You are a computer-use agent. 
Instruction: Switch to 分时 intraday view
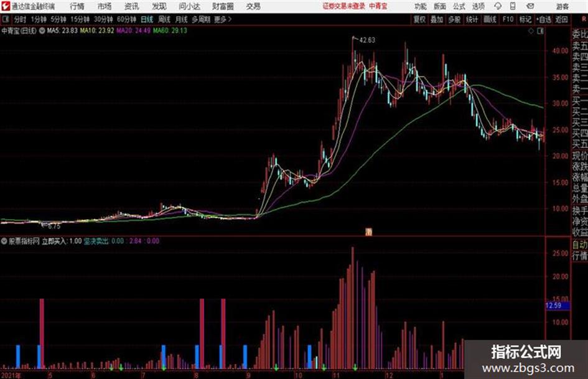pyautogui.click(x=20, y=19)
